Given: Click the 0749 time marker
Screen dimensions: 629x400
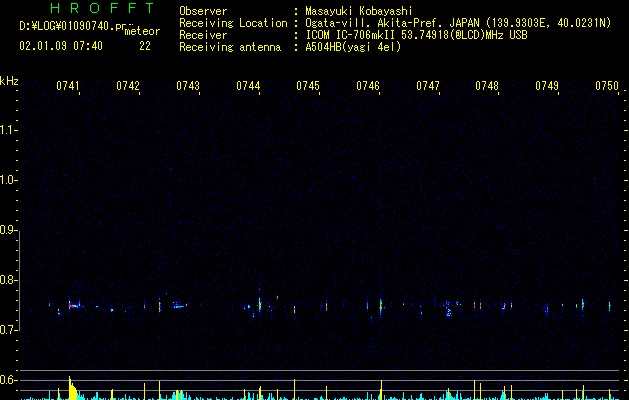Looking at the screenshot, I should pos(547,85).
